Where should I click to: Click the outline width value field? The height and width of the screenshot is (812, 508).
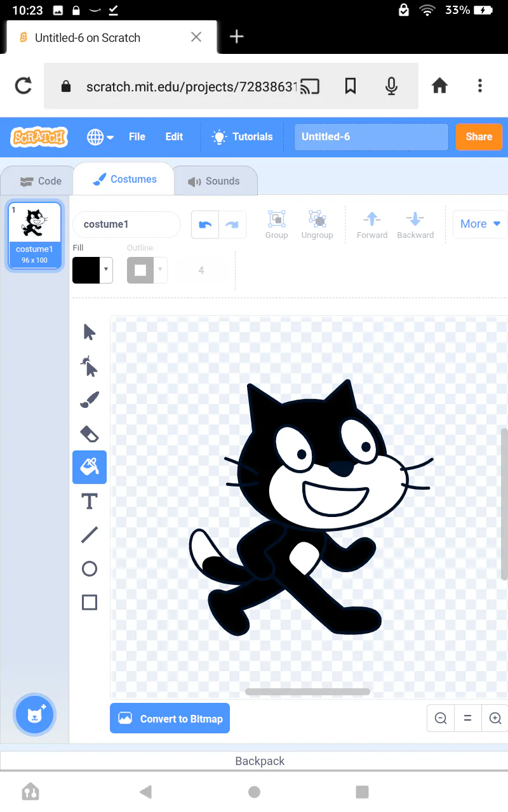tap(201, 270)
